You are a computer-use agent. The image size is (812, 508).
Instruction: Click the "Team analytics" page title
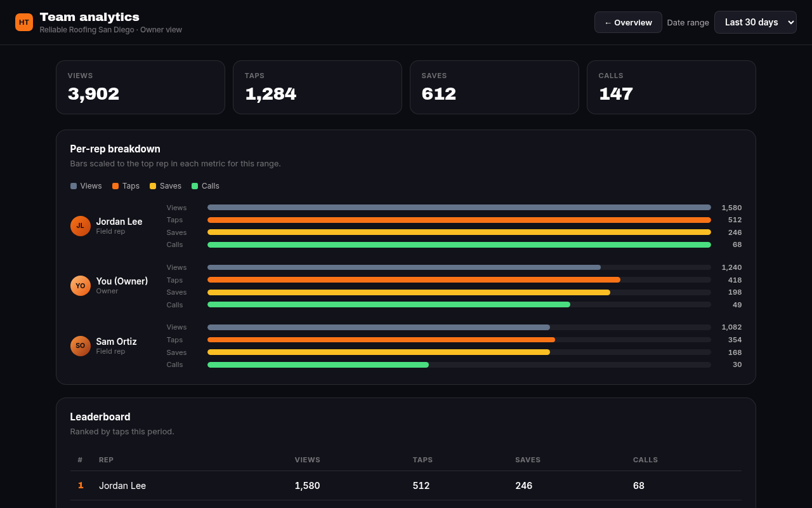pyautogui.click(x=89, y=17)
